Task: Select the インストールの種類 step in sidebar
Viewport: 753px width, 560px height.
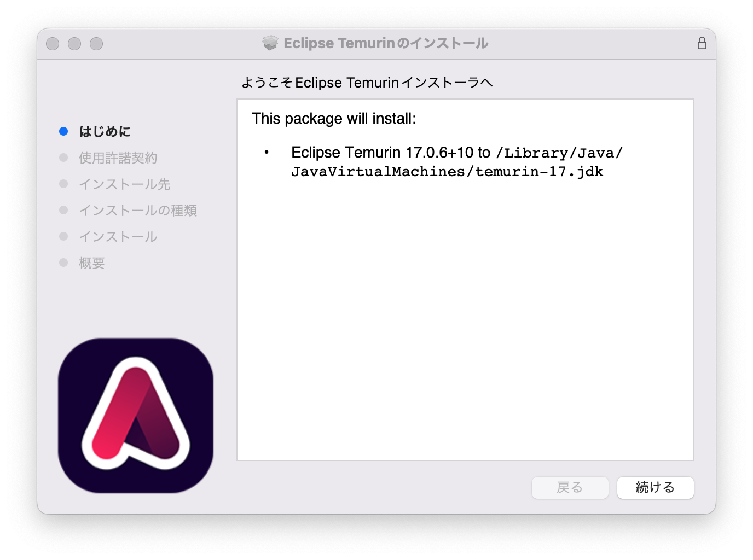Action: tap(138, 210)
